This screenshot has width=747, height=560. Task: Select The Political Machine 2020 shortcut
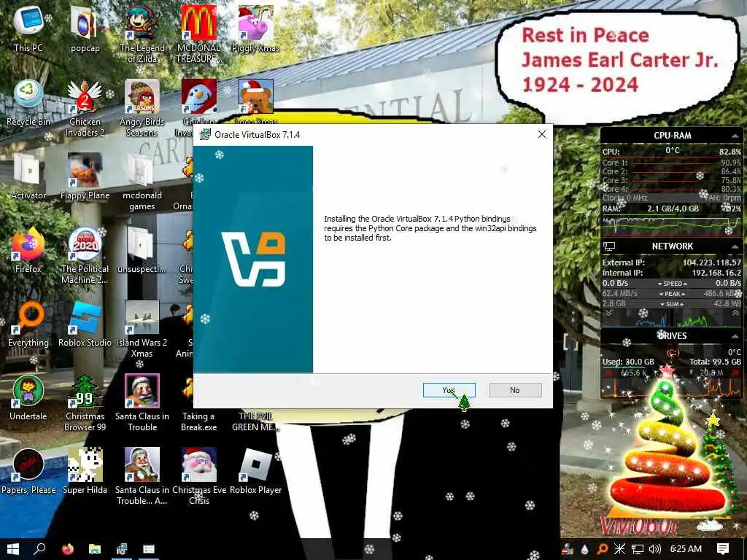(85, 256)
